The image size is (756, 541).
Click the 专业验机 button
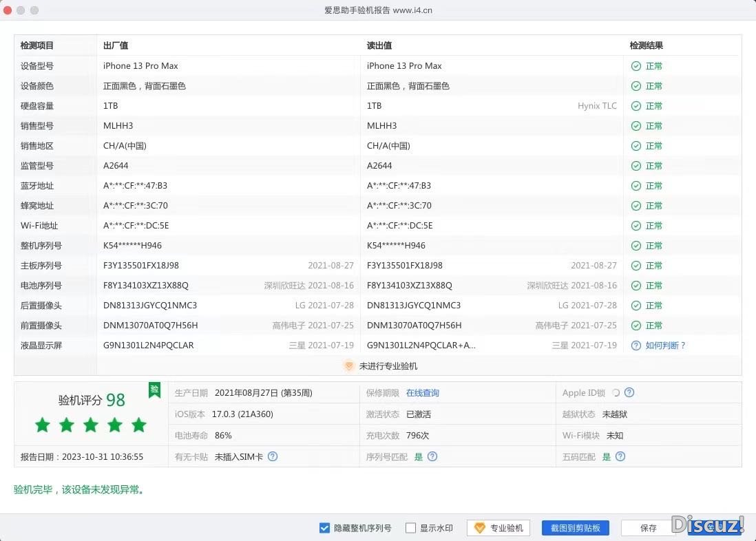[x=498, y=528]
